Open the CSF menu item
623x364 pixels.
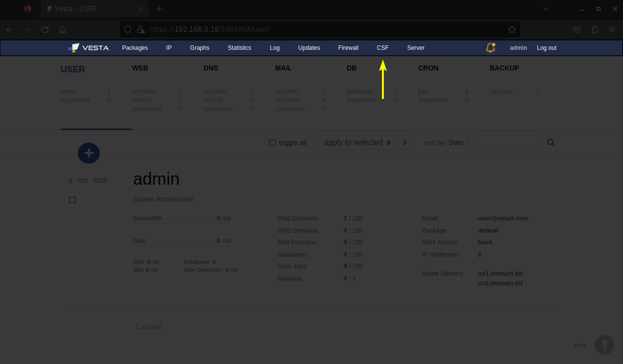click(382, 48)
